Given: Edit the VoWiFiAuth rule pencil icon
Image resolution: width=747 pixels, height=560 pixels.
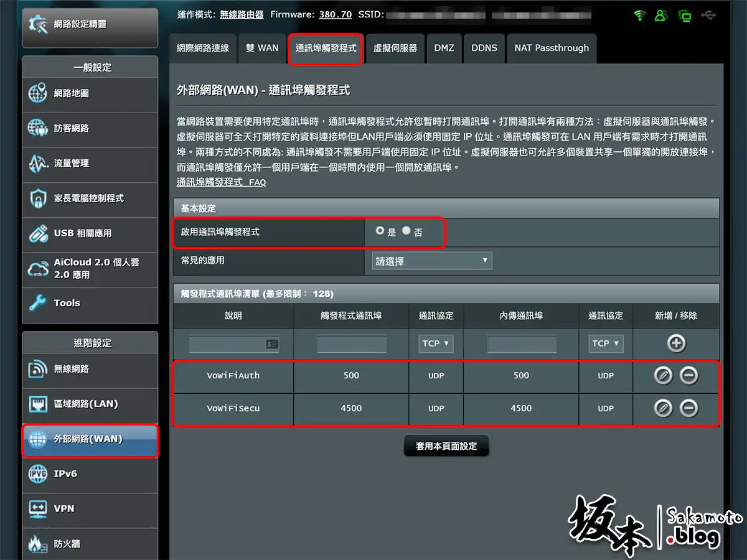Looking at the screenshot, I should coord(663,375).
